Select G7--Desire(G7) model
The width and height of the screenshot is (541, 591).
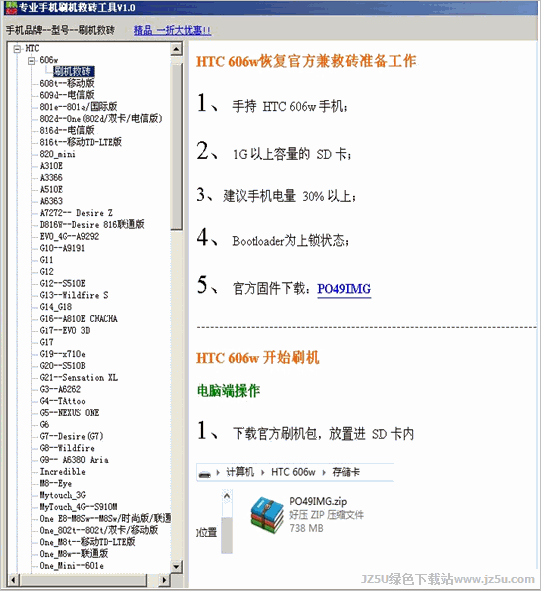pos(71,436)
